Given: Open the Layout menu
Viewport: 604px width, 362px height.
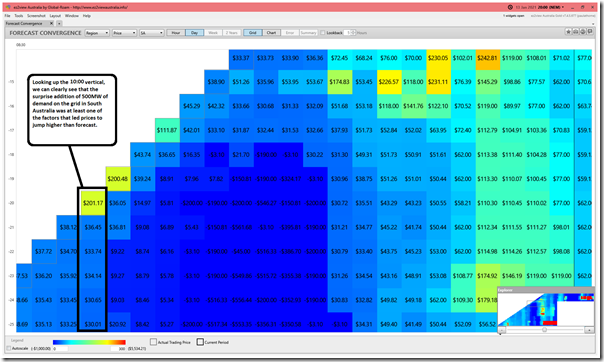Looking at the screenshot, I should pos(55,16).
